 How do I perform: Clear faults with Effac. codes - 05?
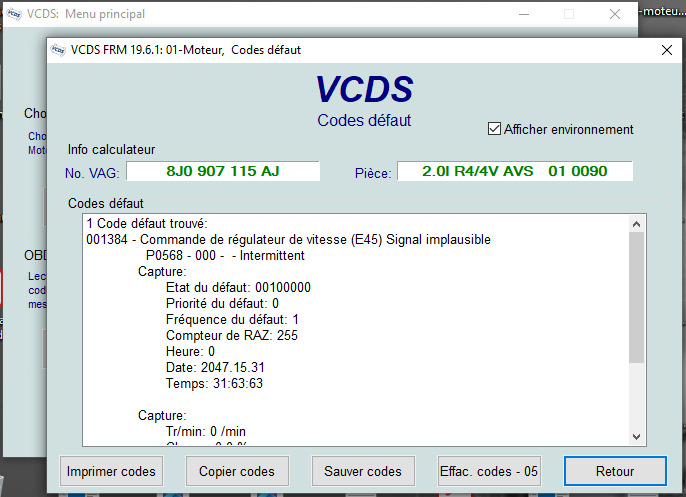click(489, 471)
